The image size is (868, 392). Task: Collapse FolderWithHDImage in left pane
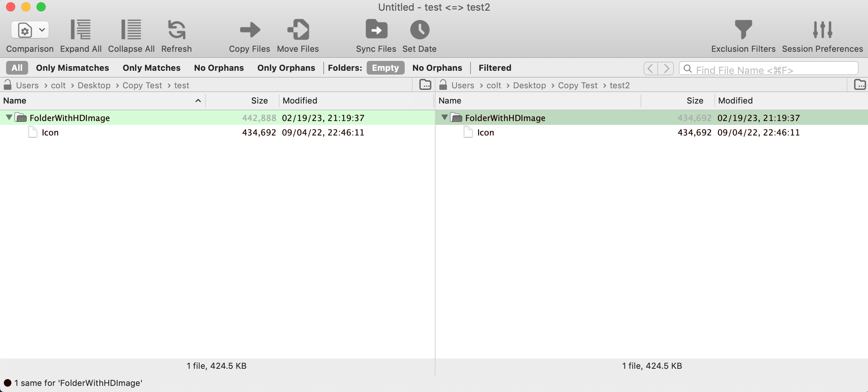point(9,118)
